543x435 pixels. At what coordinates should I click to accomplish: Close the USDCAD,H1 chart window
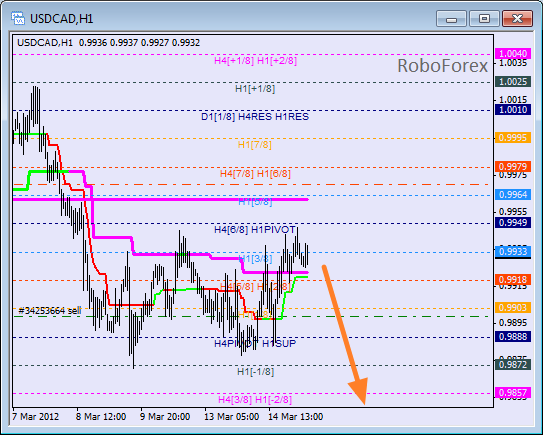[517, 18]
